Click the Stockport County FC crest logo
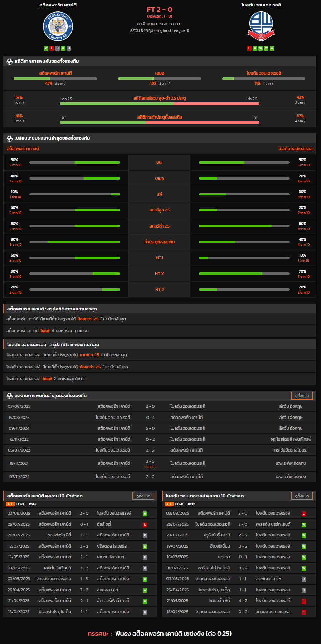Screen dimensions: 321x644 pos(58,27)
